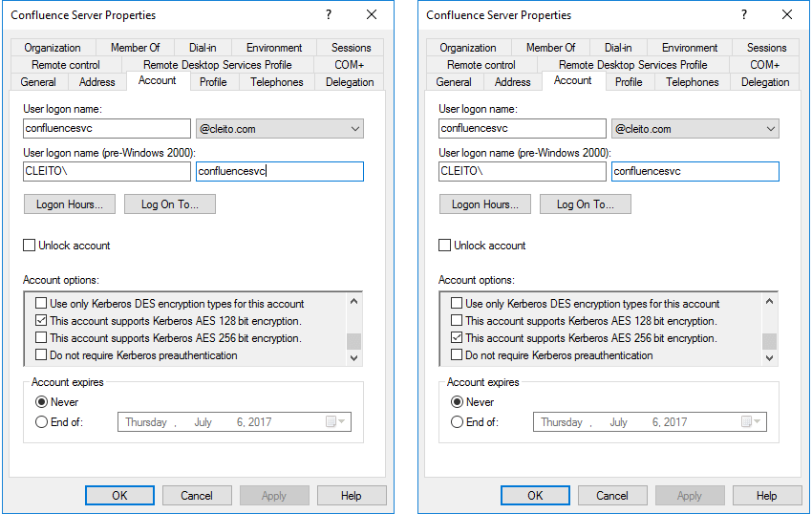
Task: Check Unlock account in right dialog
Action: (444, 246)
